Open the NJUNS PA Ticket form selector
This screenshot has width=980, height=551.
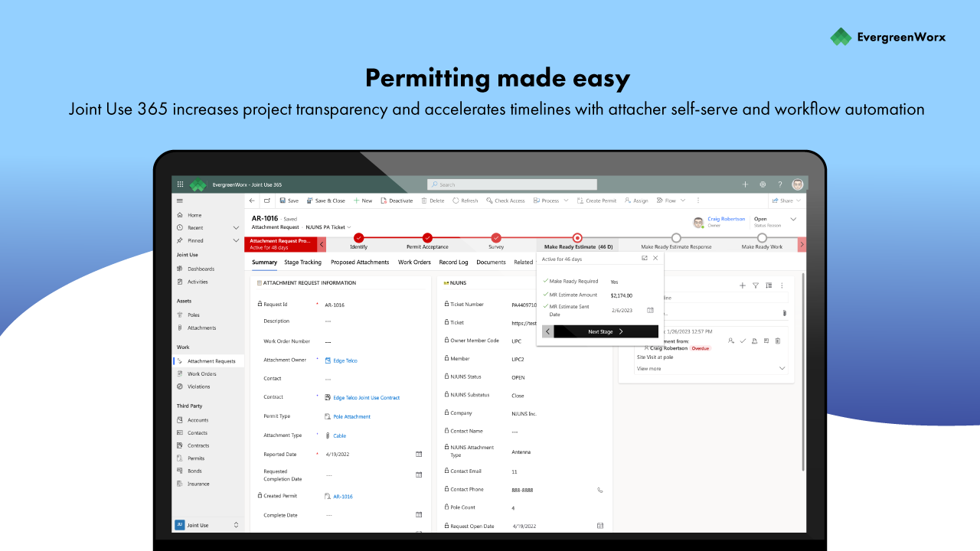328,227
